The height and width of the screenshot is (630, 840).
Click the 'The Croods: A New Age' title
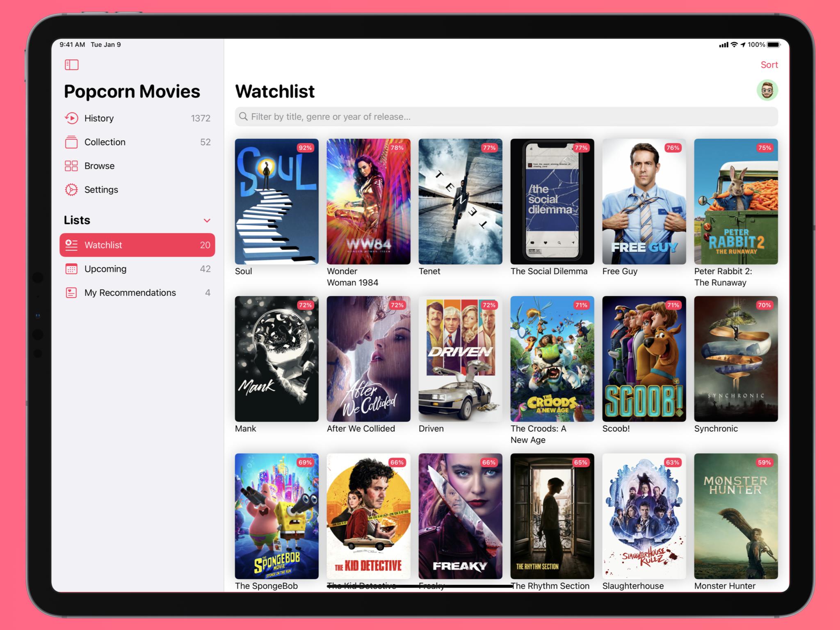(538, 434)
